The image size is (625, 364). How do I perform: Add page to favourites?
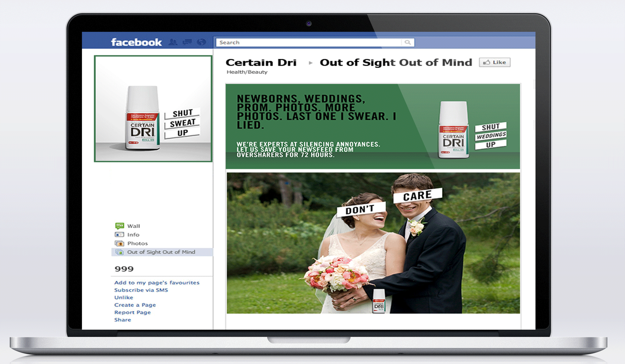pyautogui.click(x=156, y=282)
